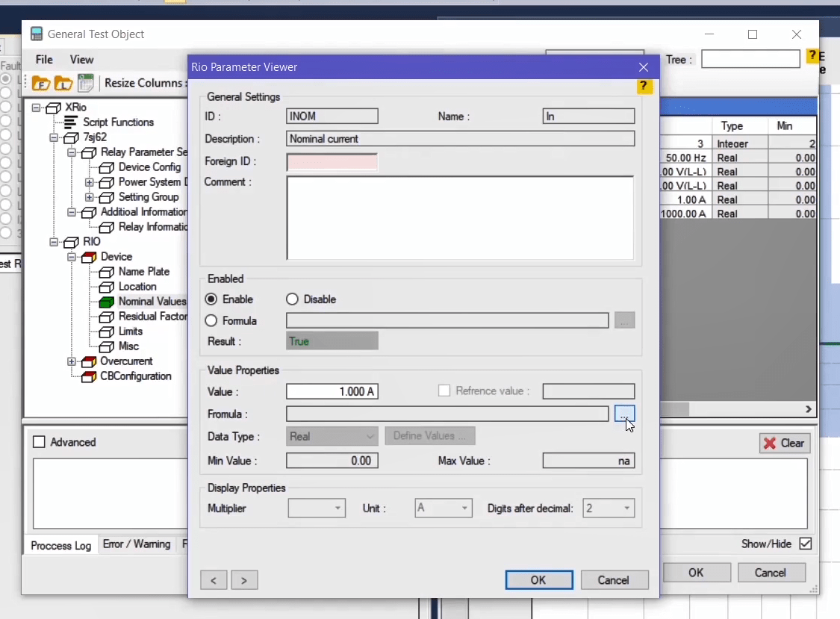Click the Enabled Formula browse button

(625, 320)
